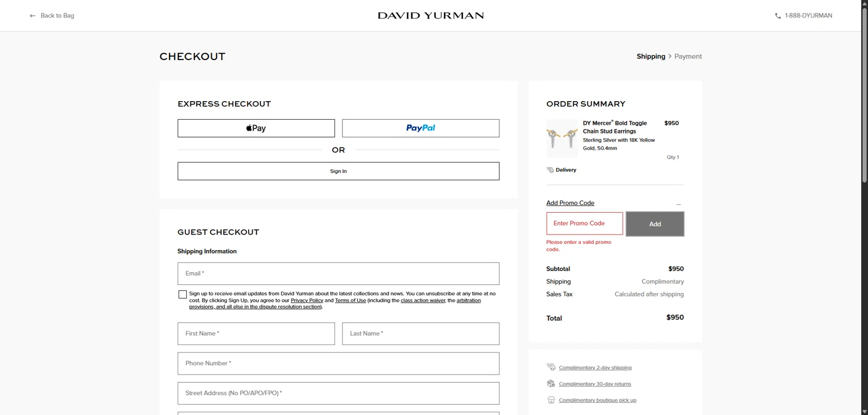Click the DY Mercer Bold Toggle product name

click(615, 127)
